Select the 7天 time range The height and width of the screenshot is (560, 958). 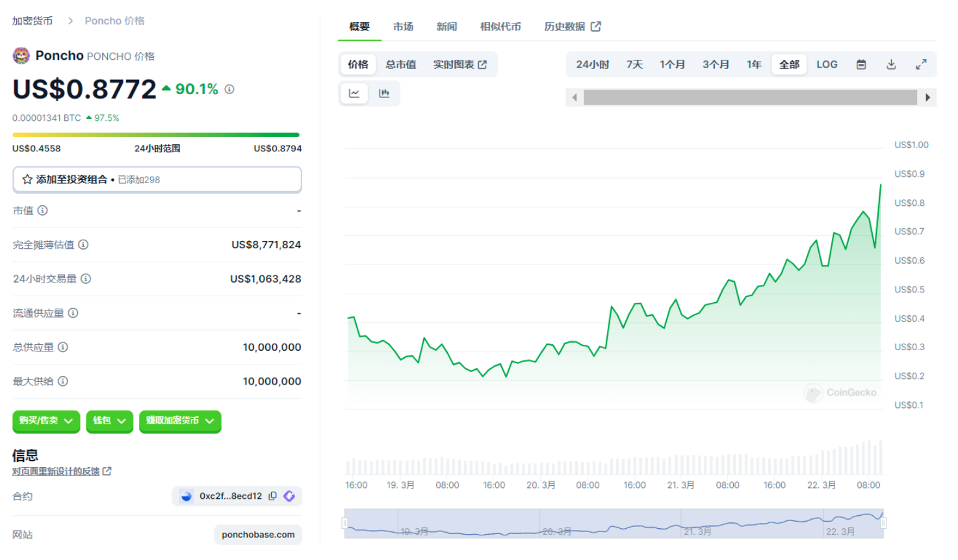click(635, 64)
